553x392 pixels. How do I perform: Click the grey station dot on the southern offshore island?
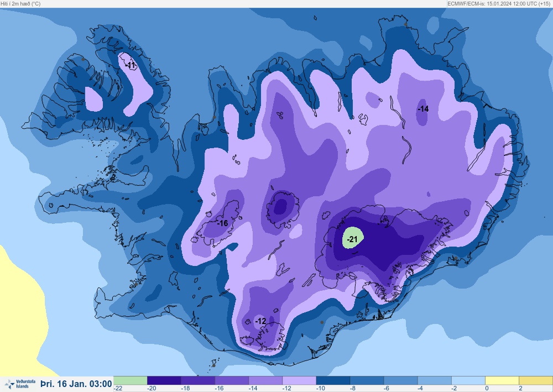[x=214, y=365]
